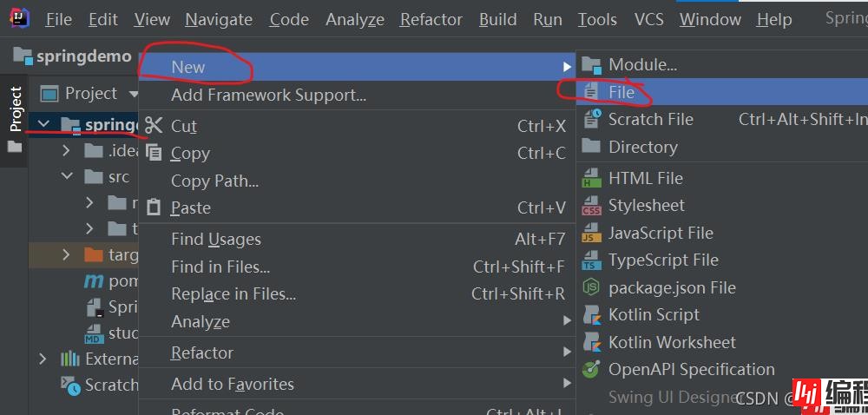Image resolution: width=868 pixels, height=415 pixels.
Task: Click the springdemo breadcrumb label
Action: 83,56
